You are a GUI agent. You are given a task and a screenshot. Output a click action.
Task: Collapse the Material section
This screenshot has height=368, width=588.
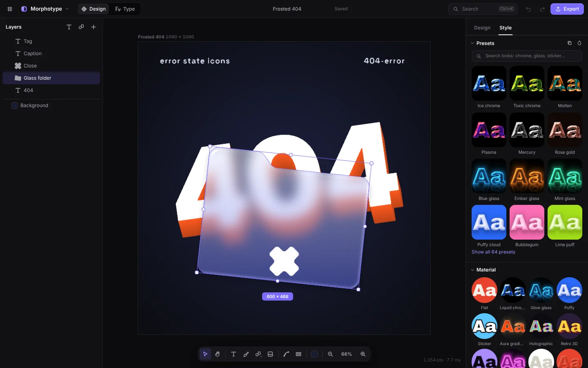[x=472, y=270]
